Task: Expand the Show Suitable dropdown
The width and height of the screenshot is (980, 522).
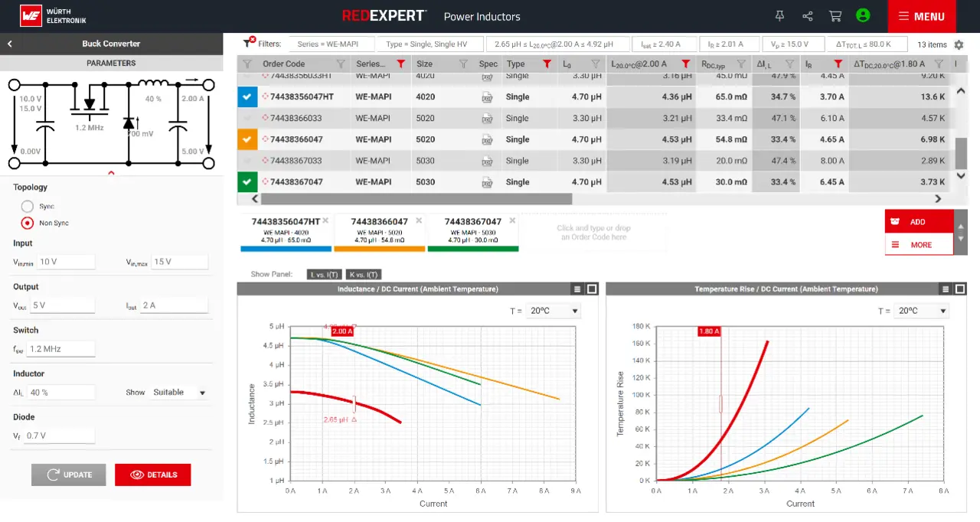Action: [x=180, y=393]
